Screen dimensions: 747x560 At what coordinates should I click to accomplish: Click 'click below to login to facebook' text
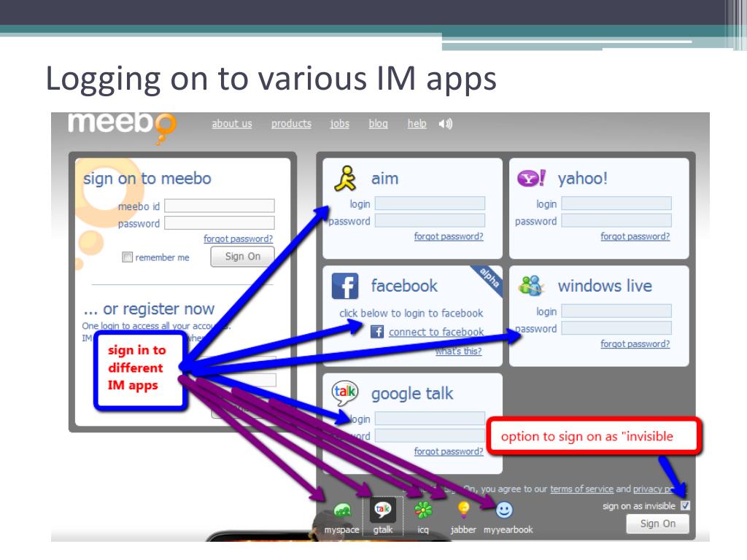tap(411, 314)
